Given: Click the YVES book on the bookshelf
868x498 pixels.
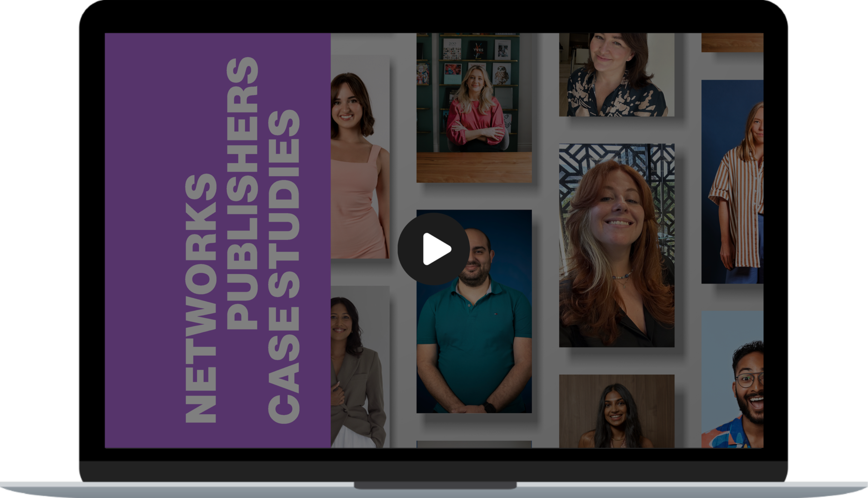Looking at the screenshot, I should coord(478,50).
